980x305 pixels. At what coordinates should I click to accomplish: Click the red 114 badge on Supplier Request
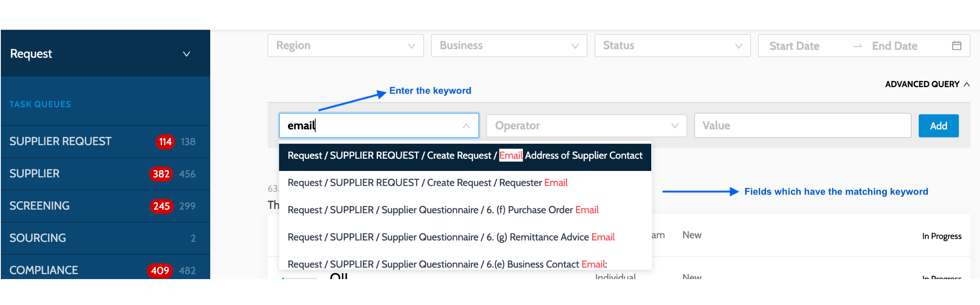[x=165, y=142]
